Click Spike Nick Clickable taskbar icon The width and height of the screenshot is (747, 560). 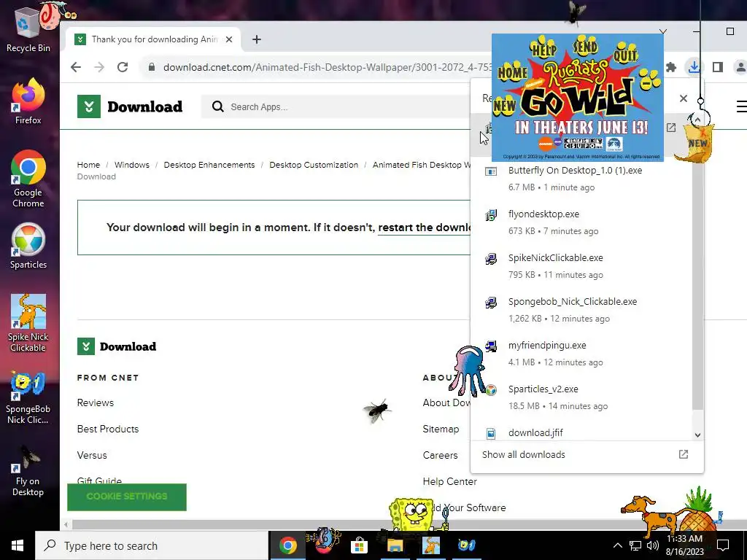coord(430,545)
